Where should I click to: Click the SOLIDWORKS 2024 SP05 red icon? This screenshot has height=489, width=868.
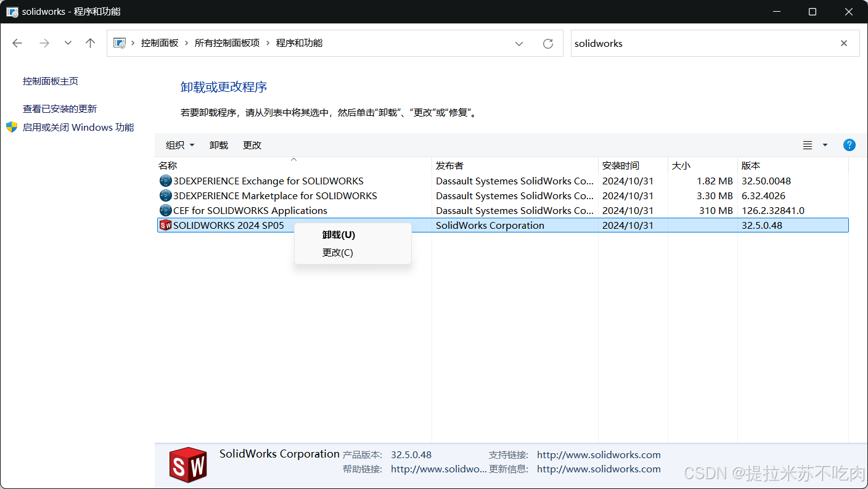pyautogui.click(x=165, y=226)
